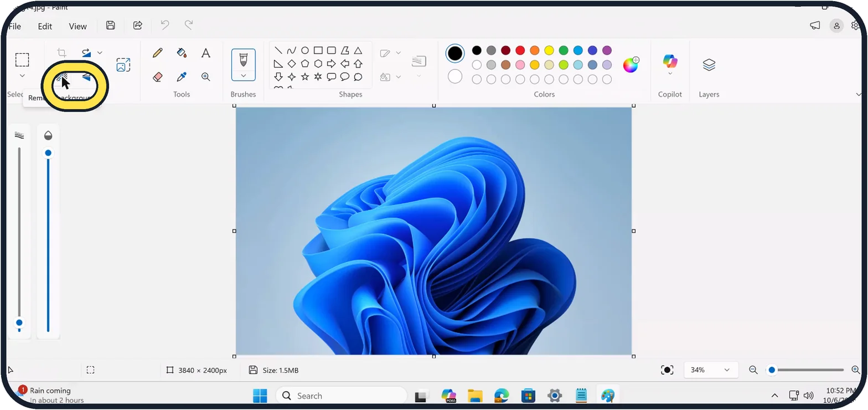Viewport: 868px width, 410px height.
Task: Expand the selection options chevron
Action: [x=22, y=76]
